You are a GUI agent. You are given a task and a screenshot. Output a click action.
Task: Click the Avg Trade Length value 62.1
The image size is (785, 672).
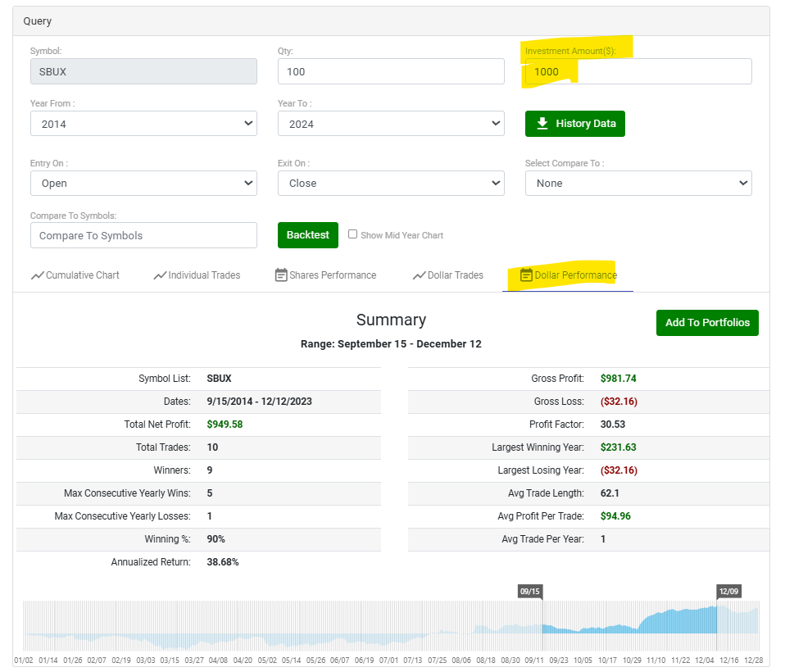tap(610, 493)
